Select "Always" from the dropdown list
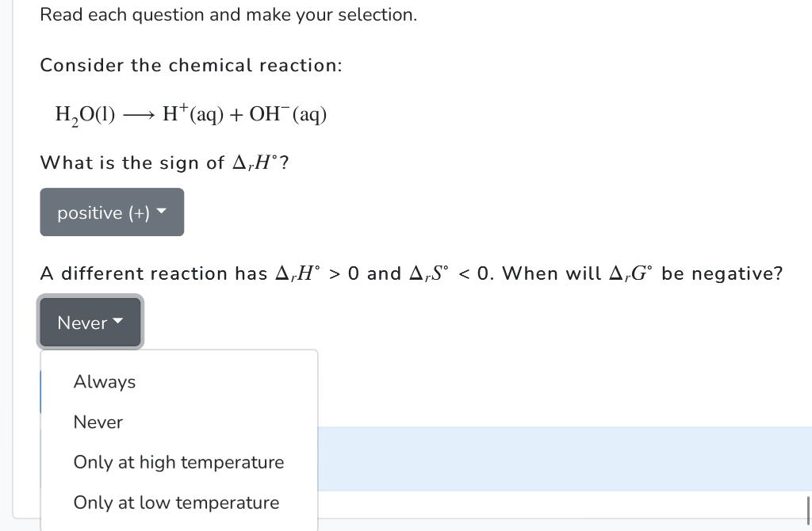 pyautogui.click(x=104, y=381)
